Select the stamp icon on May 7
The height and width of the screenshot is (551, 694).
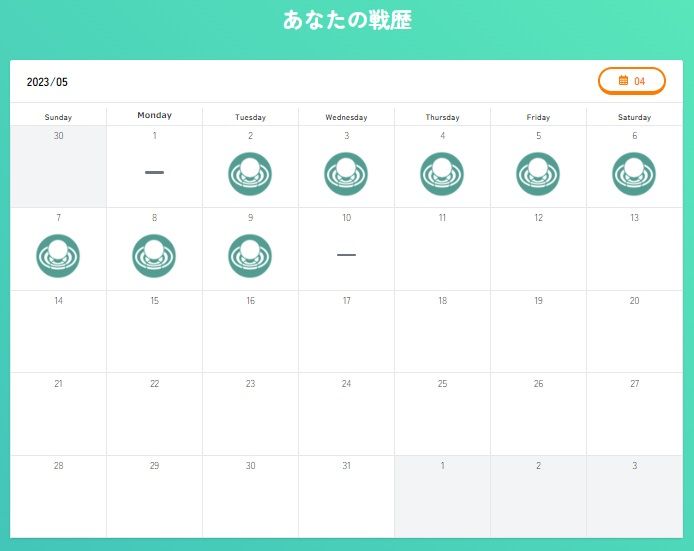click(x=58, y=256)
